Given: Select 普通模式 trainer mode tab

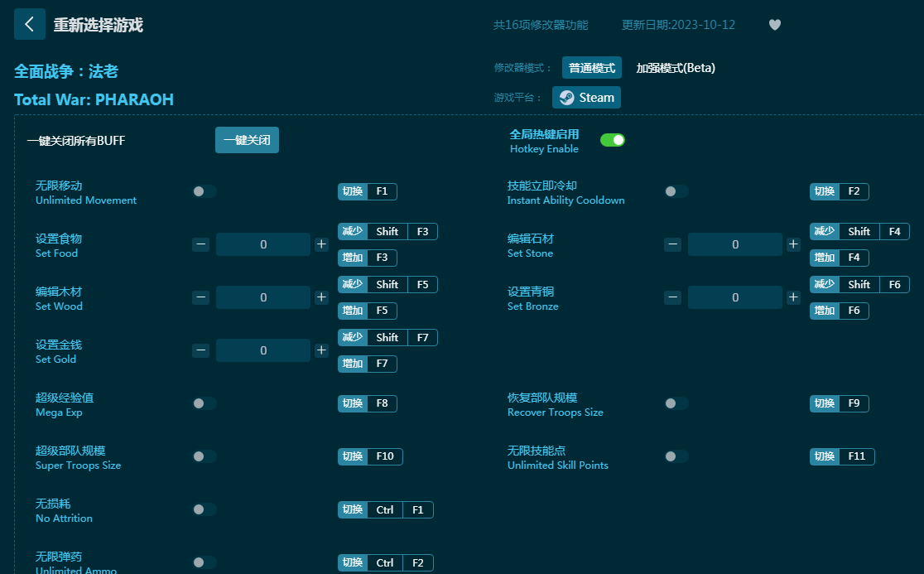Looking at the screenshot, I should coord(591,68).
